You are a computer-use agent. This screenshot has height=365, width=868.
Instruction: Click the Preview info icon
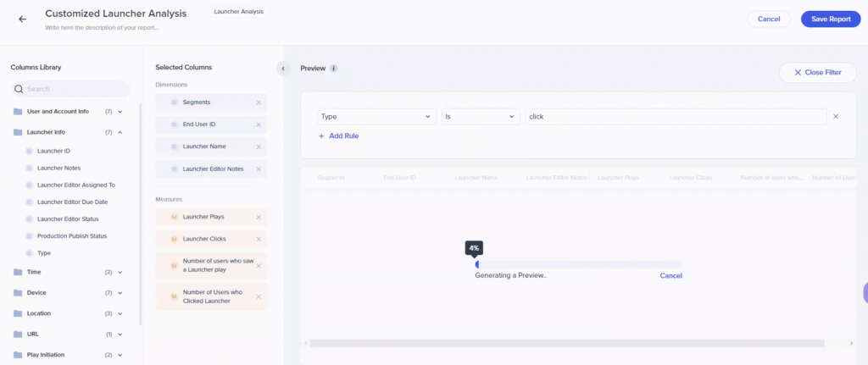click(334, 69)
